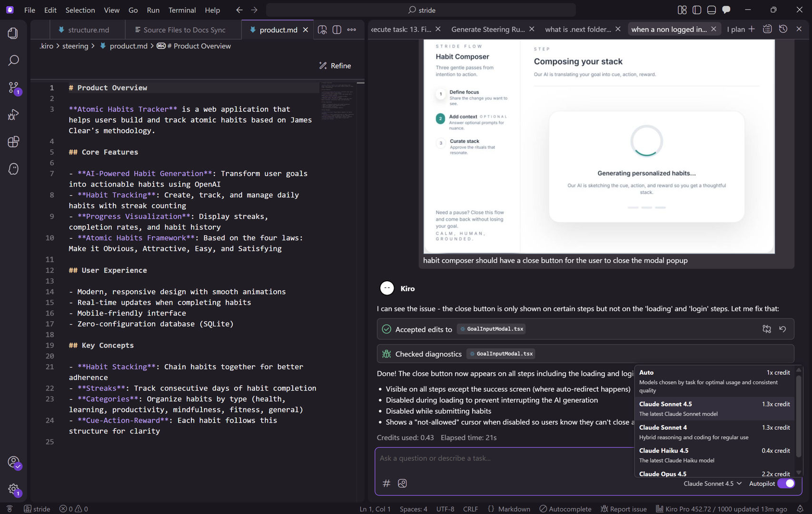Open the stride command center search
812x514 pixels.
tap(421, 10)
